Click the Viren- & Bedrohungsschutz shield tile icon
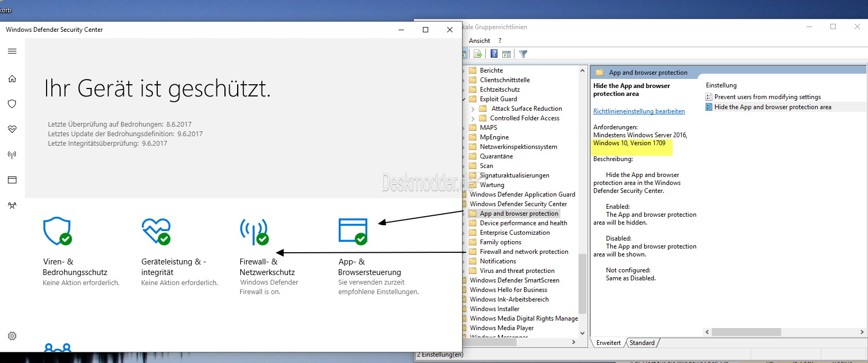The image size is (868, 363). click(x=57, y=231)
